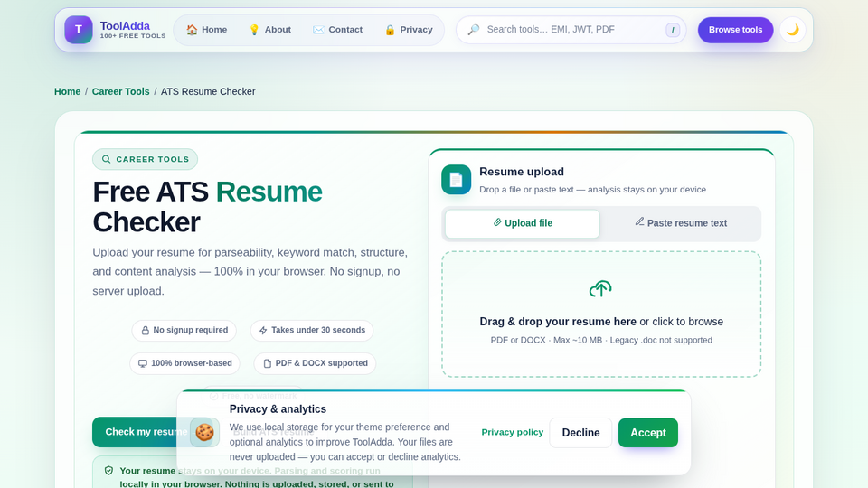Open the Contact nav item

[337, 30]
